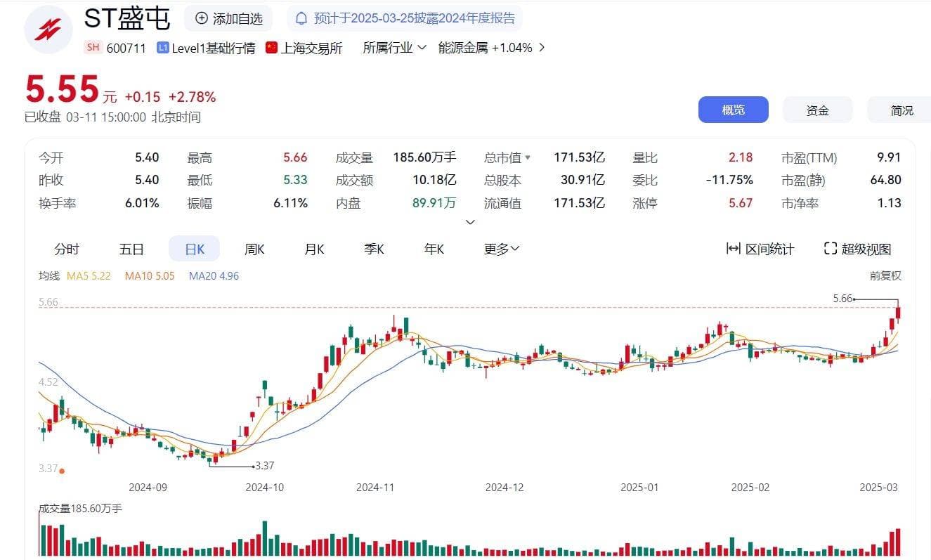
Task: Click the 均线 moving average label
Action: pyautogui.click(x=49, y=276)
